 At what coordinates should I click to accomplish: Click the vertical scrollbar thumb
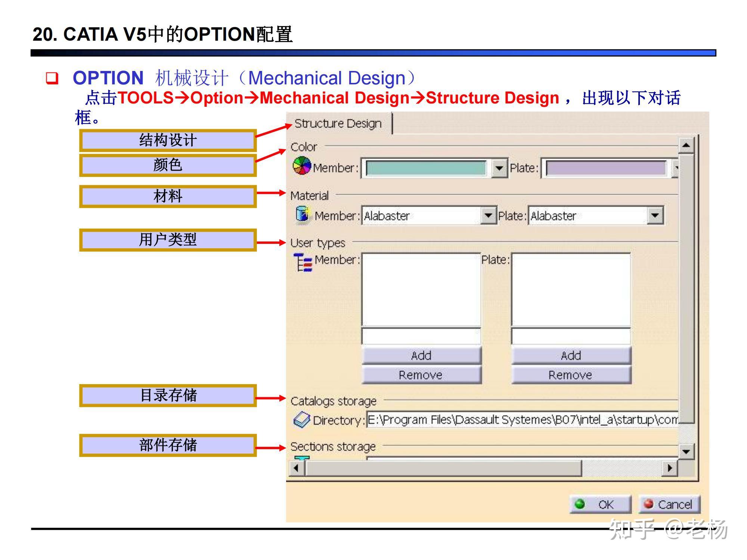[x=686, y=288]
